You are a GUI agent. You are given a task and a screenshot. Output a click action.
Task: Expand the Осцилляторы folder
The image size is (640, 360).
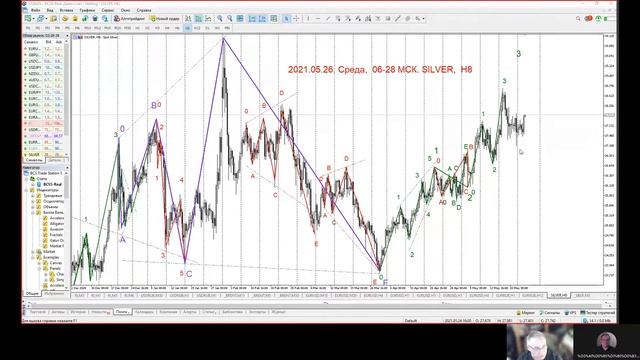pos(33,201)
